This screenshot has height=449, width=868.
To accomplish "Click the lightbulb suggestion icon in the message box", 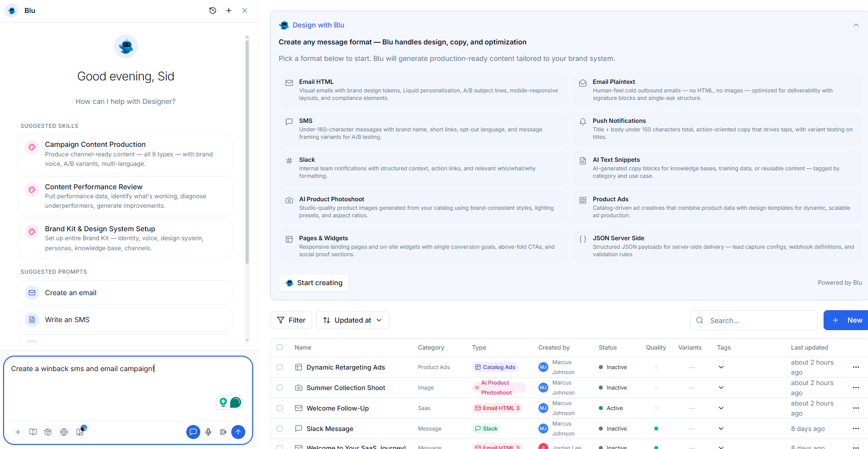I will pos(223,402).
